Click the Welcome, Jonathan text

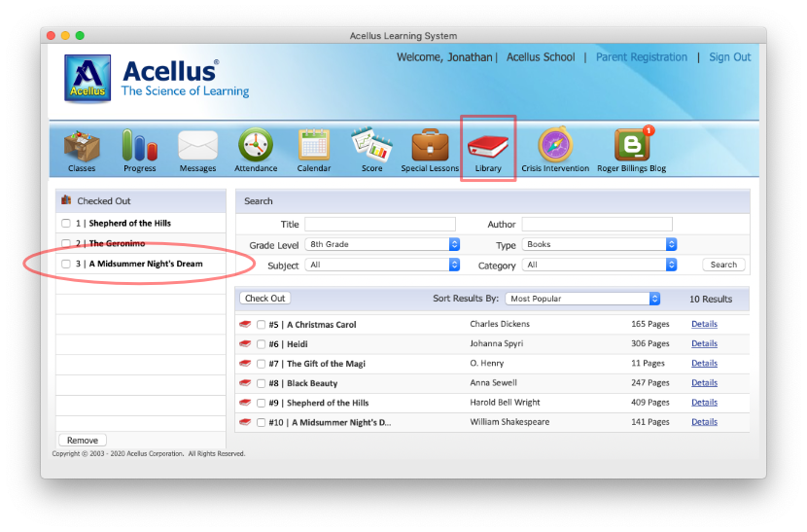[444, 57]
